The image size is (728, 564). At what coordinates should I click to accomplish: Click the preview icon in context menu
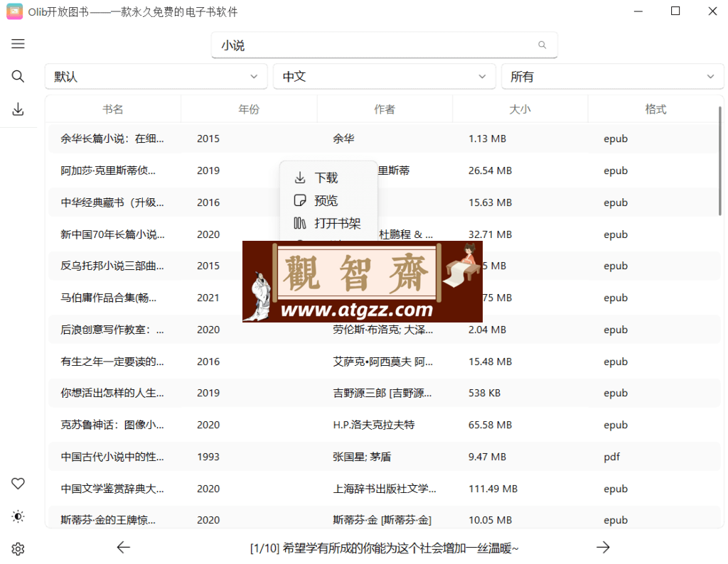pyautogui.click(x=301, y=200)
